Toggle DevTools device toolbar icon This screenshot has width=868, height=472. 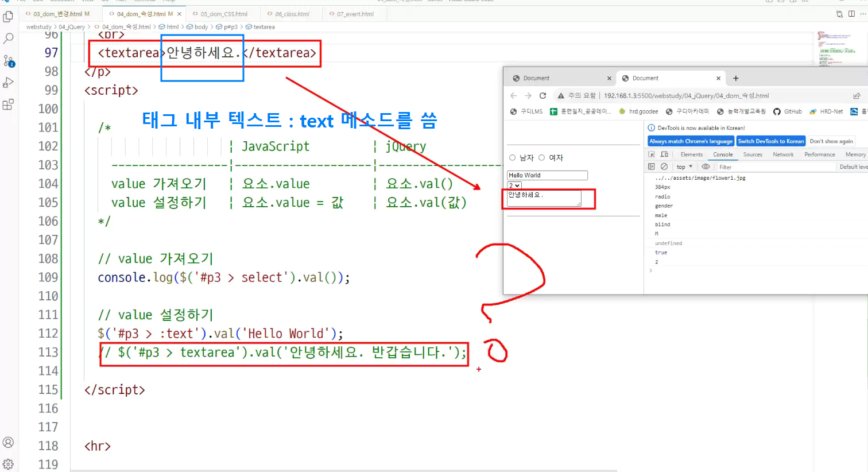click(664, 154)
